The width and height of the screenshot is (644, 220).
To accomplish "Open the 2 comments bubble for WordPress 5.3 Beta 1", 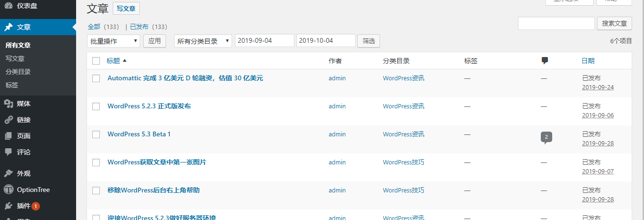I will pyautogui.click(x=546, y=138).
